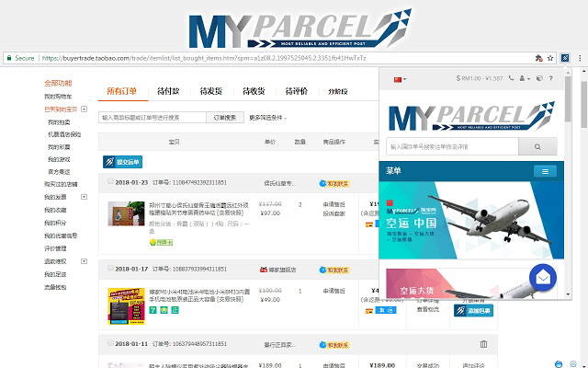Expand the 我的发票 sidebar section arrow
This screenshot has height=368, width=588.
point(84,197)
